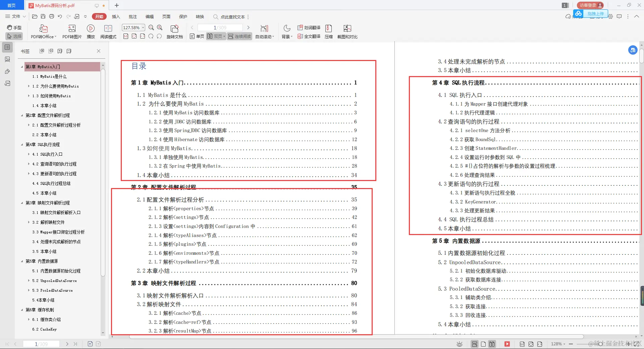The image size is (644, 349).
Task: Compress the PDF via 压缩 icon
Action: [328, 31]
